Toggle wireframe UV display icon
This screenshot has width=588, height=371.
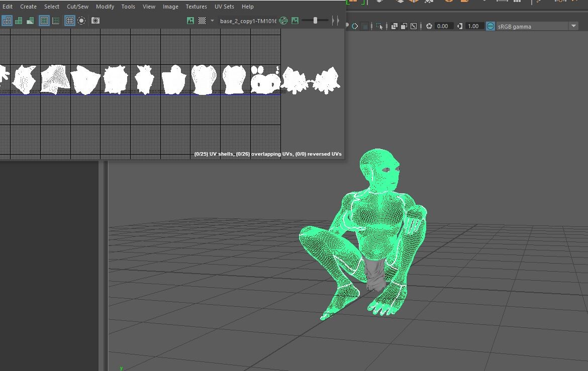click(x=7, y=21)
